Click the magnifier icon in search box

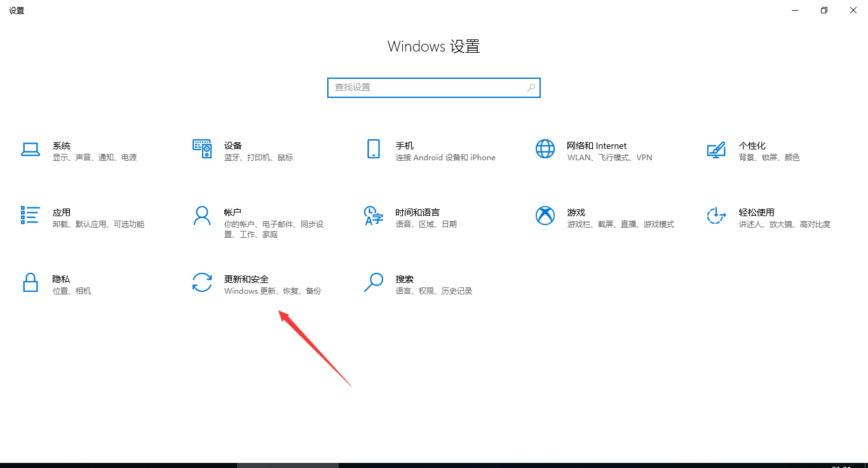(531, 88)
